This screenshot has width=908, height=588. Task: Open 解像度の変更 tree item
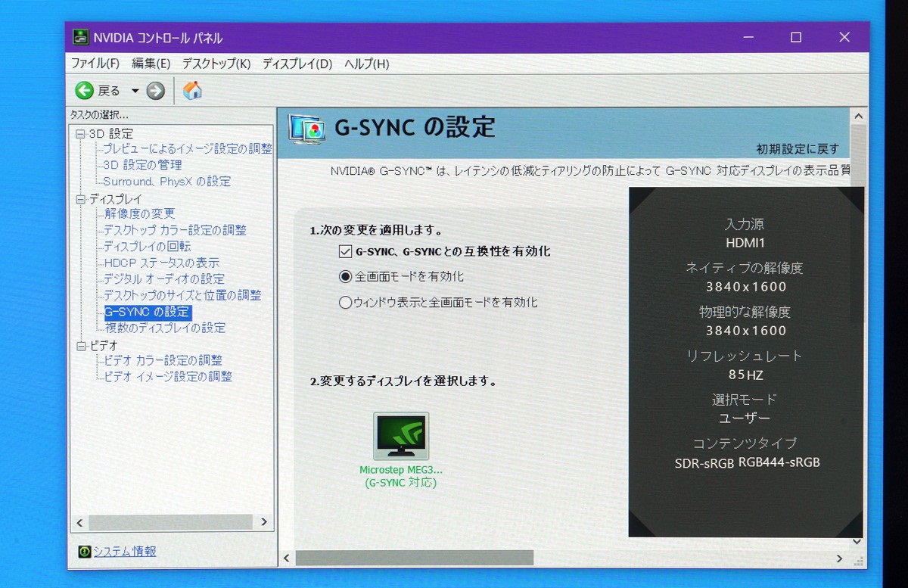(140, 214)
